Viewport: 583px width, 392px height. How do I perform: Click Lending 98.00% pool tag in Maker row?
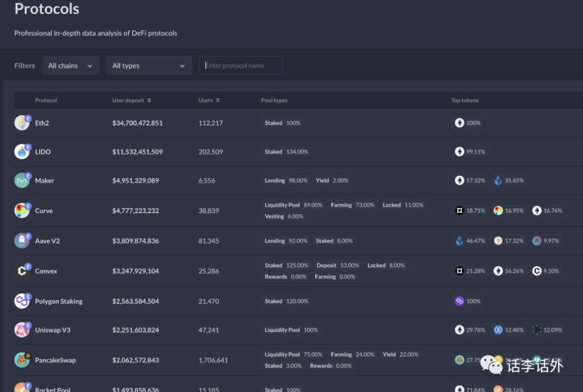coord(286,180)
